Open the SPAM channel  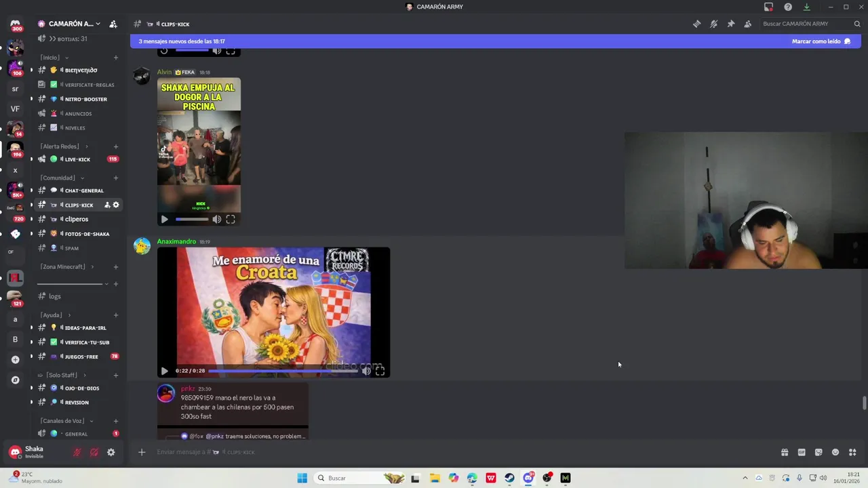pyautogui.click(x=78, y=248)
